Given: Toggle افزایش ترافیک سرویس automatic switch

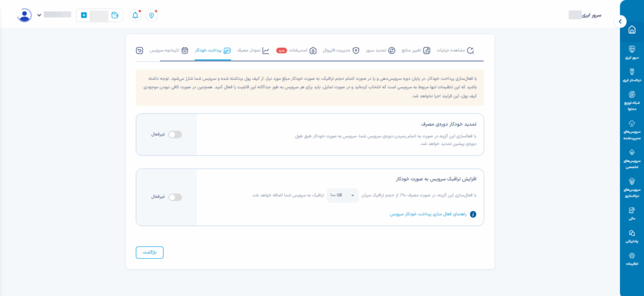Looking at the screenshot, I should point(175,197).
